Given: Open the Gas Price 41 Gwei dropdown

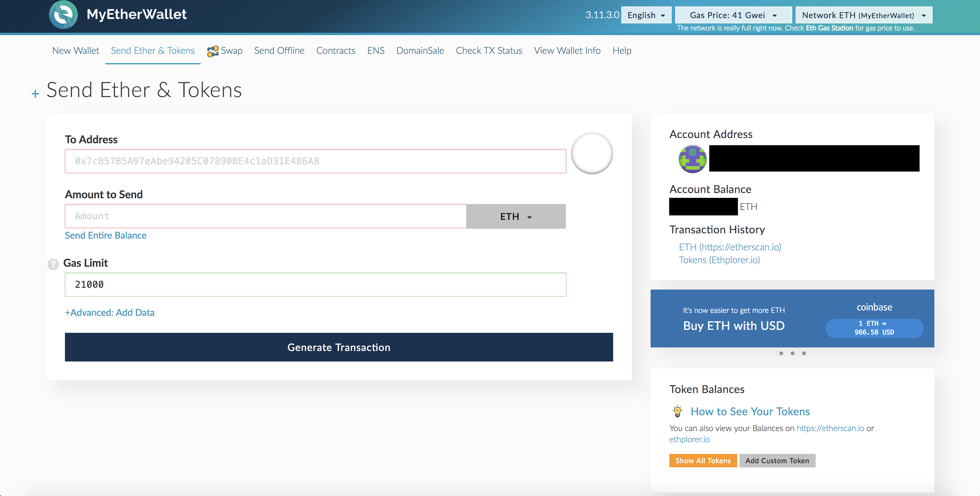Looking at the screenshot, I should click(x=733, y=15).
